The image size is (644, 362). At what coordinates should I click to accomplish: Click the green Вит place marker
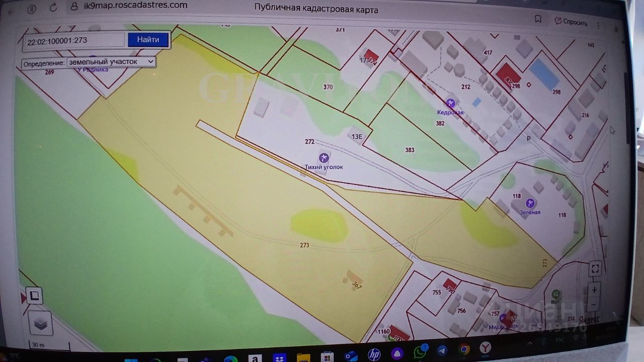pos(556,294)
